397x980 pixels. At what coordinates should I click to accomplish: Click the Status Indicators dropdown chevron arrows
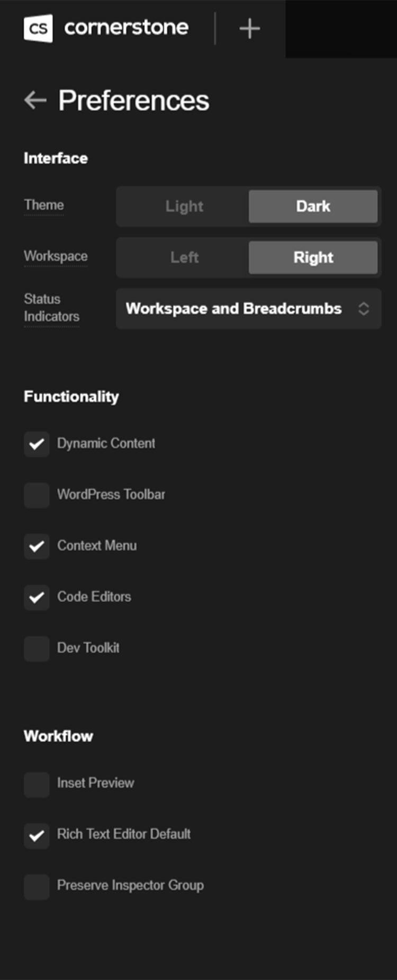click(364, 309)
